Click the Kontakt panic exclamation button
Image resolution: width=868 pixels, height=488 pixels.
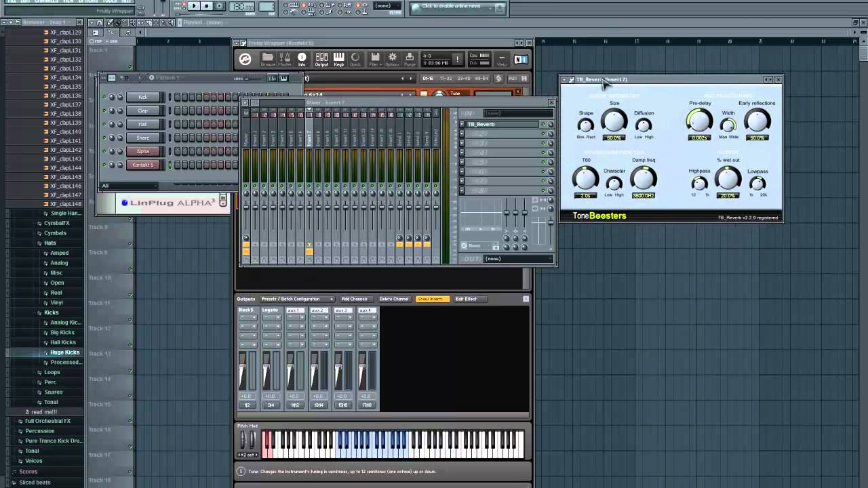(457, 60)
